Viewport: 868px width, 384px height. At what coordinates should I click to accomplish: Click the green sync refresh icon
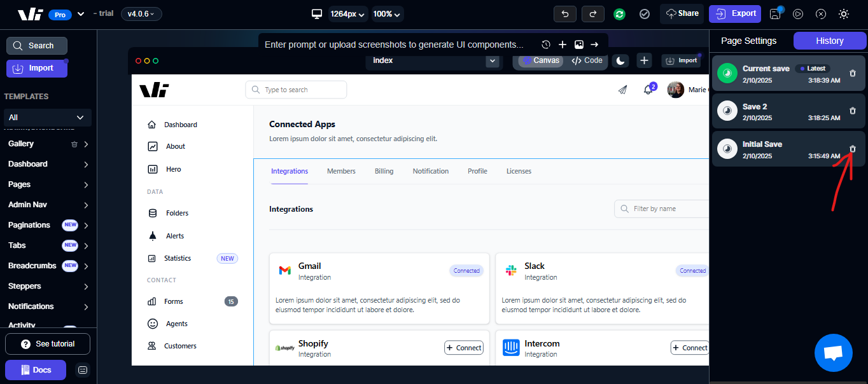619,14
